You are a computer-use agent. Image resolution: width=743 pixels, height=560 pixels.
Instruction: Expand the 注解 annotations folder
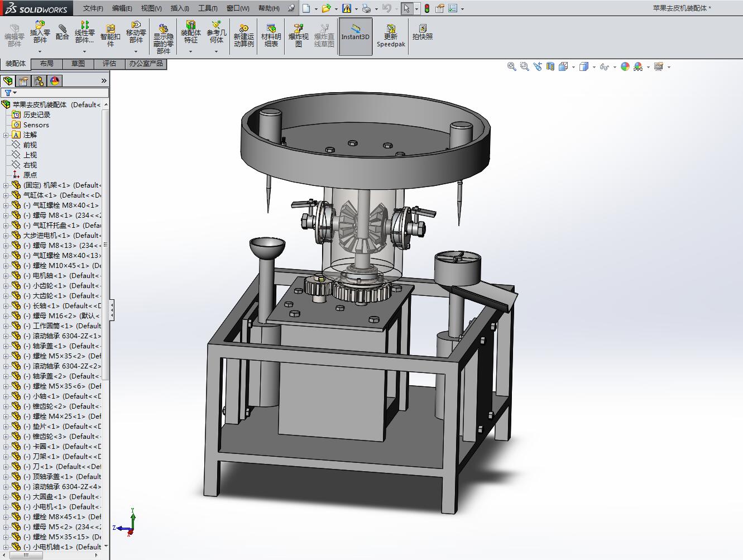point(6,135)
